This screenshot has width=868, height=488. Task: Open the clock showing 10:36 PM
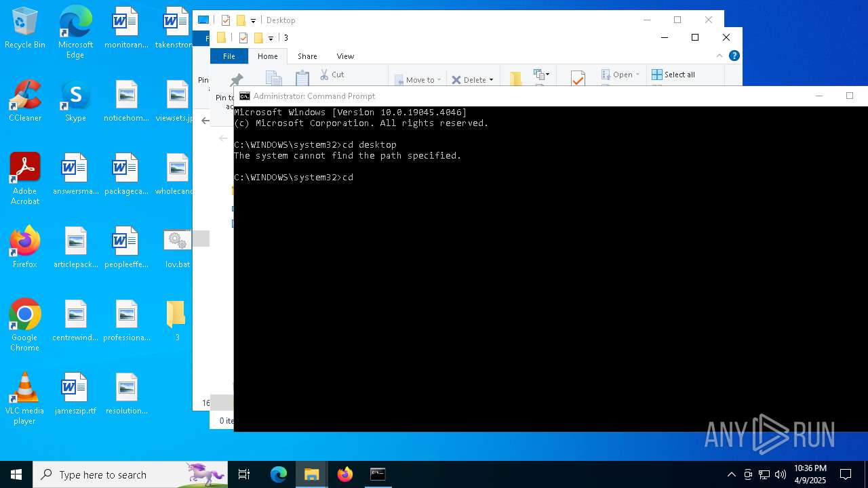coord(810,474)
